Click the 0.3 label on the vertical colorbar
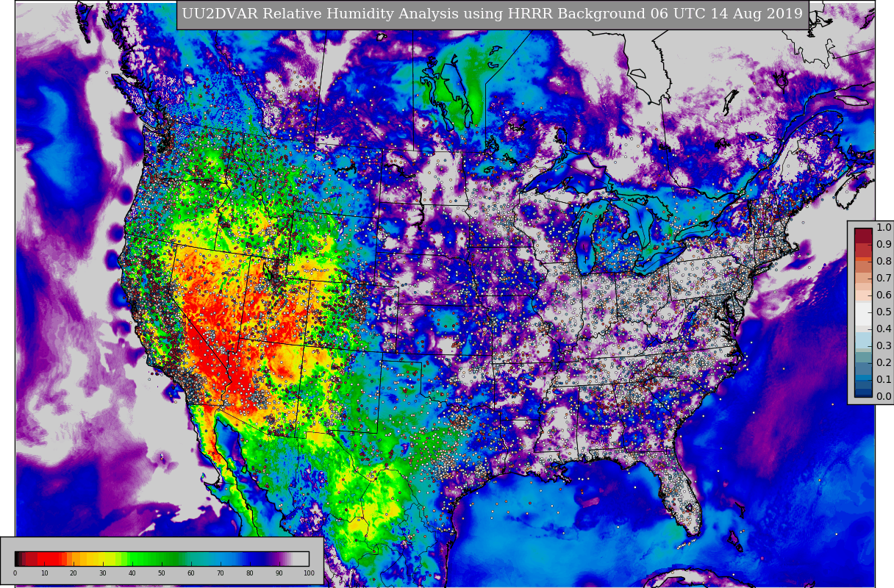The height and width of the screenshot is (588, 894). click(884, 345)
